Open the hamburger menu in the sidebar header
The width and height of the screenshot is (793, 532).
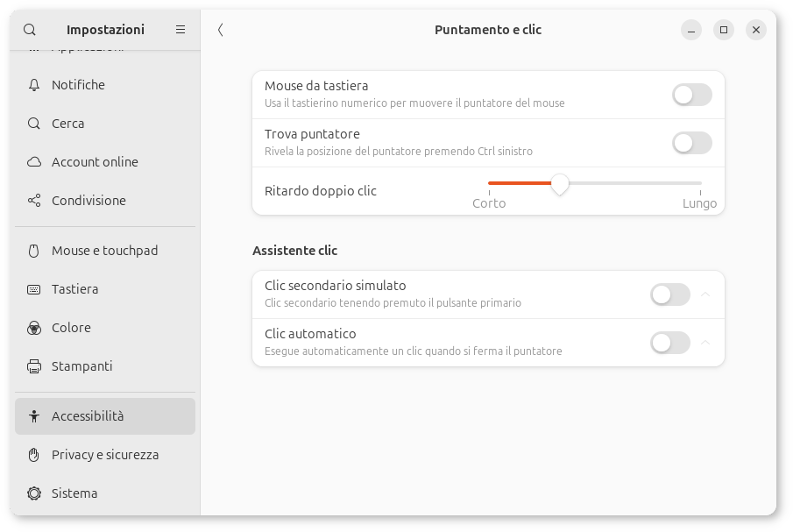181,30
